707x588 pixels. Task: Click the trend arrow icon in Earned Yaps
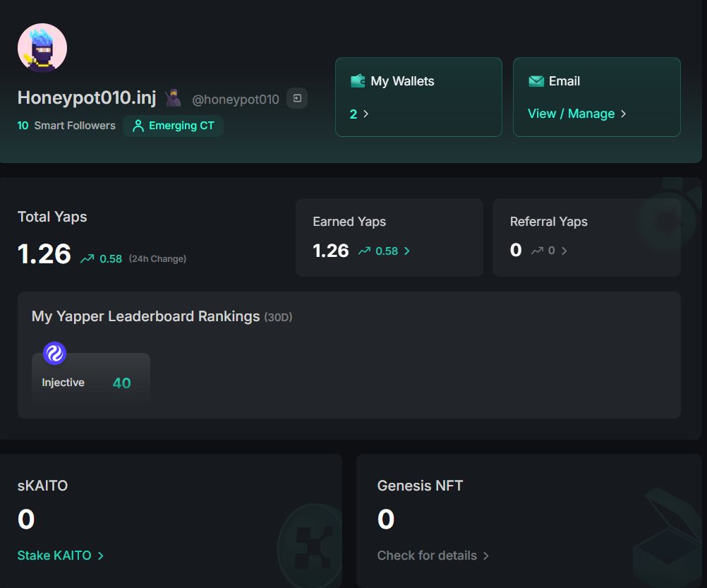click(x=364, y=251)
